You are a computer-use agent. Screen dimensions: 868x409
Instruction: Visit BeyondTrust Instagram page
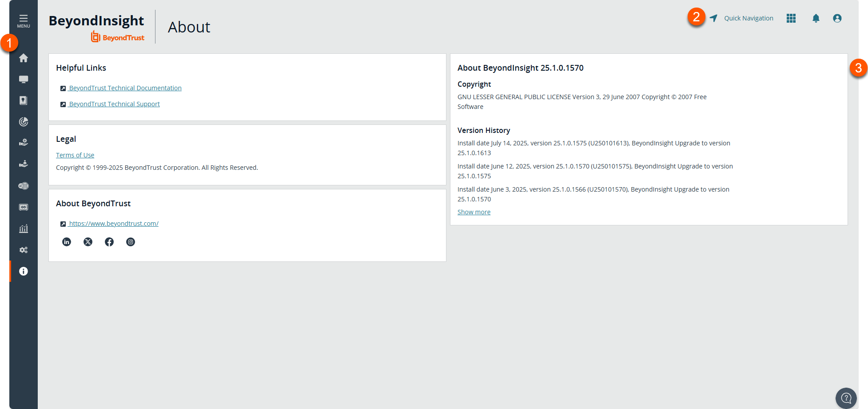click(x=131, y=242)
